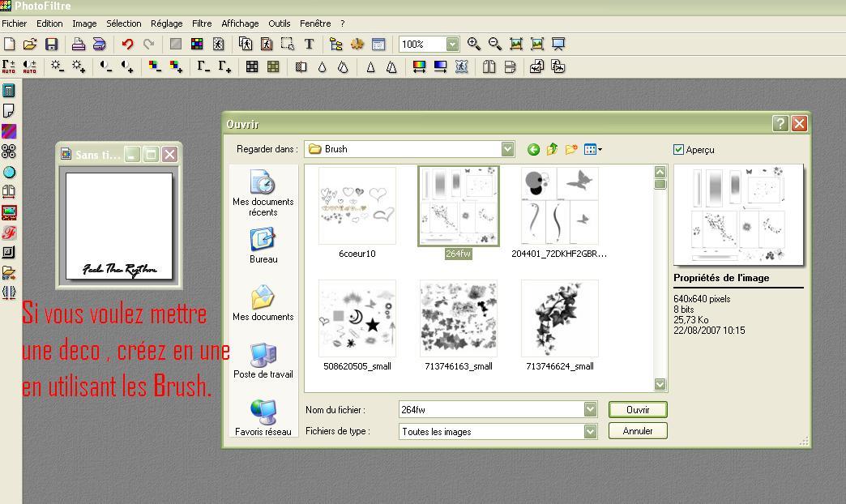
Task: Select the 713746163_small thumbnail
Action: pyautogui.click(x=459, y=318)
